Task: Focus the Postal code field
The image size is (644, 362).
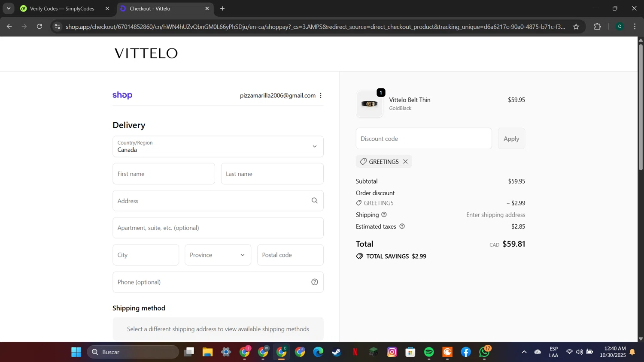Action: [x=290, y=255]
